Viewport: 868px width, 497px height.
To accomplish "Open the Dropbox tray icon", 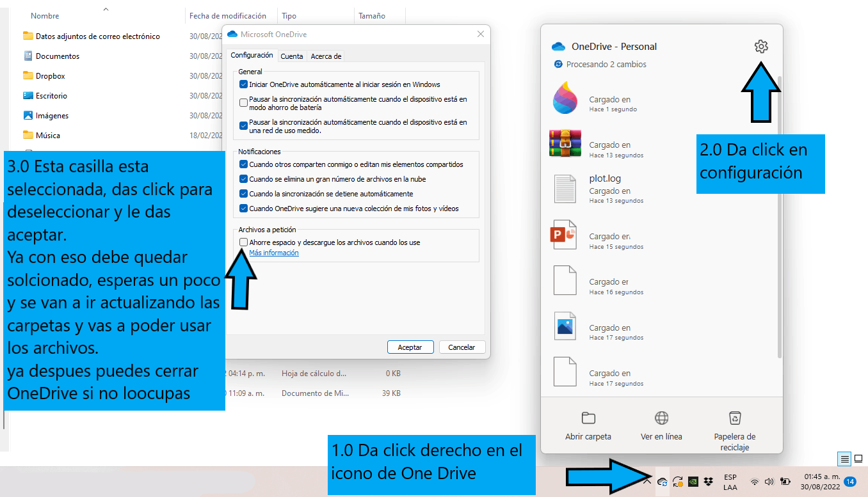I will pos(708,482).
